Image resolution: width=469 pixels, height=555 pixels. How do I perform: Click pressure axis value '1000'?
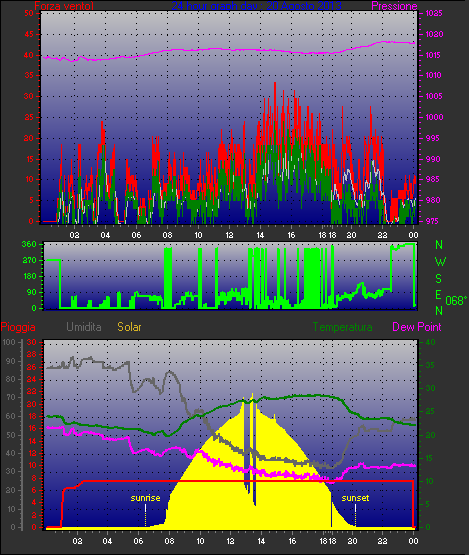pyautogui.click(x=434, y=117)
